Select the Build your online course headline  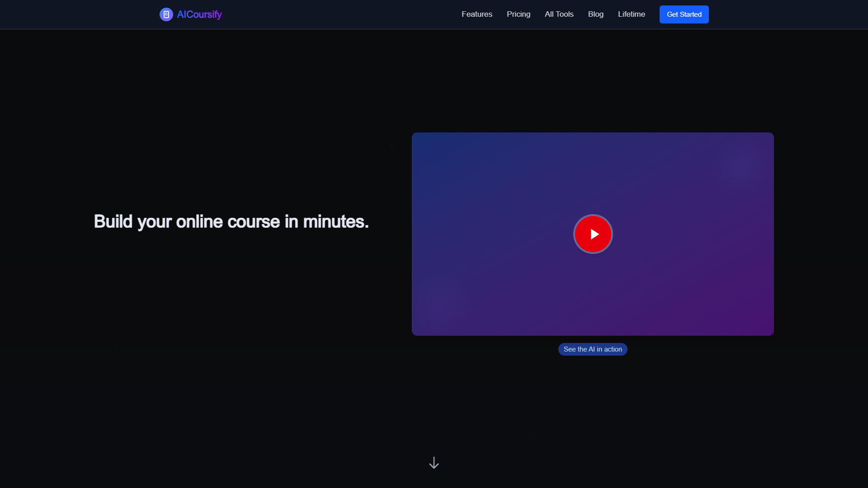[231, 221]
